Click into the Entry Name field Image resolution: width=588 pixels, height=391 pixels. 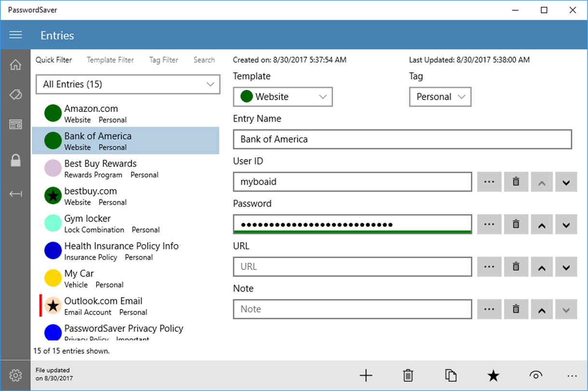pyautogui.click(x=403, y=139)
